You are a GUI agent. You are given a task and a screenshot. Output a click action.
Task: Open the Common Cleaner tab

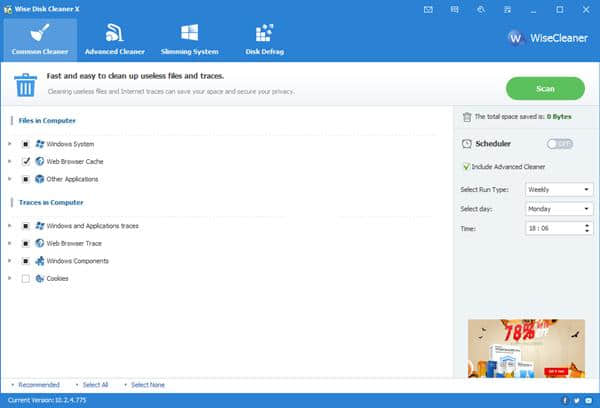coord(39,38)
